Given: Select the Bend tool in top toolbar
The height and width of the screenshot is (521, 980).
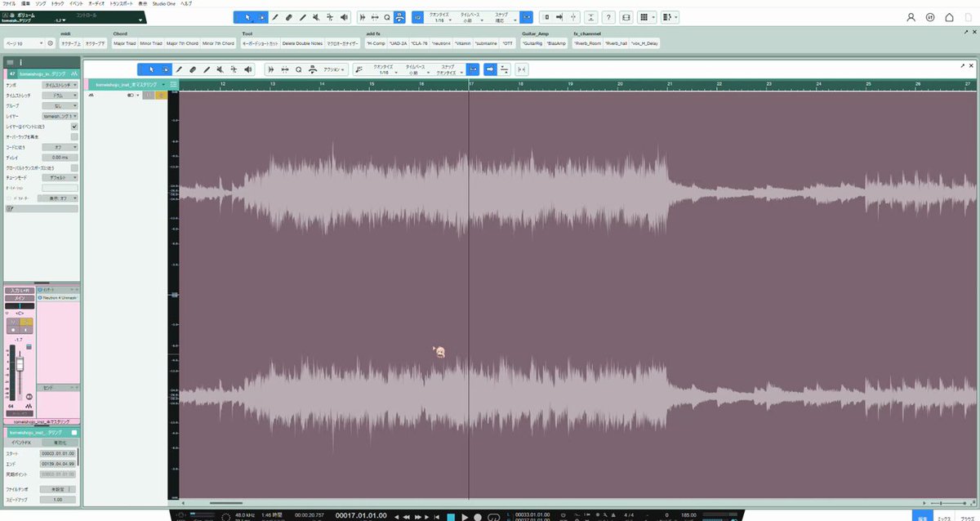Looking at the screenshot, I should [x=329, y=17].
